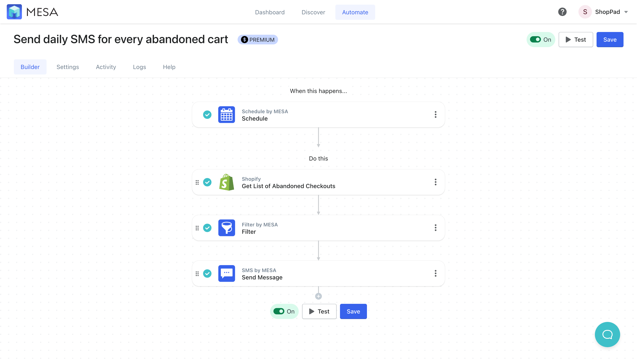
Task: Click the Send Message drag handle
Action: click(197, 274)
